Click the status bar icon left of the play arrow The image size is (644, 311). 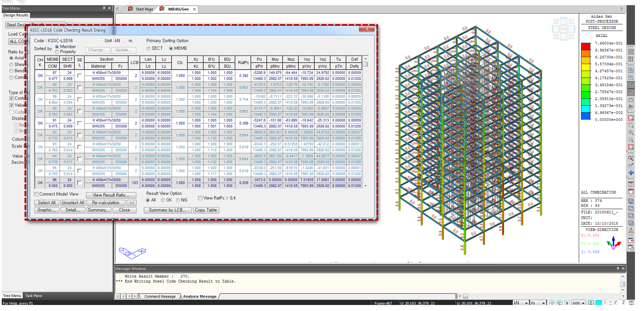click(x=560, y=303)
